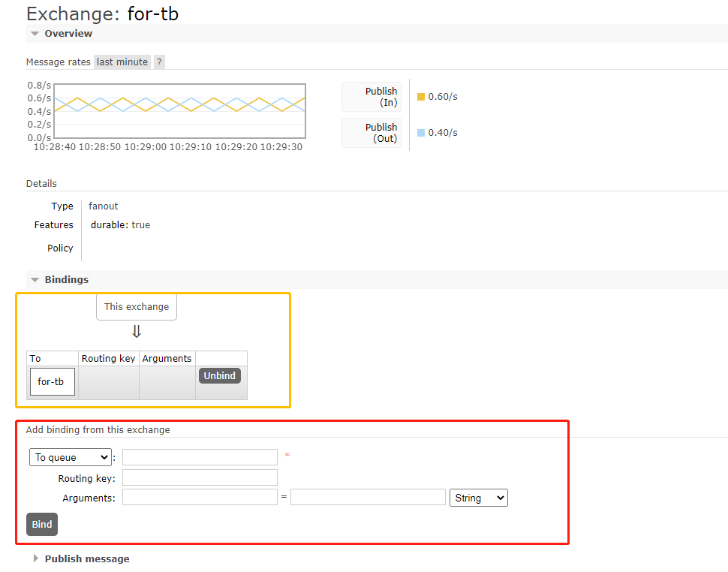728x572 pixels.
Task: Focus the Routing key input field
Action: pos(200,477)
